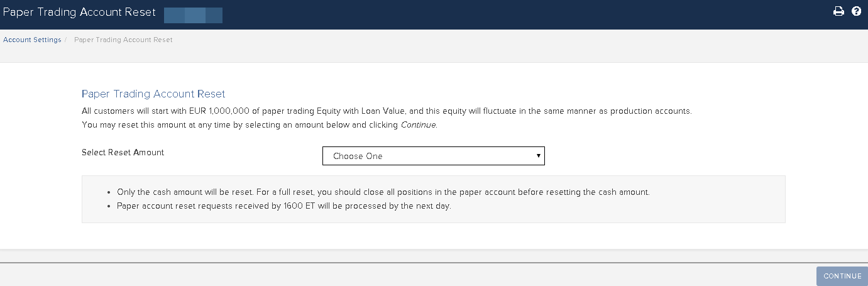
Task: Click the Select Reset Amount label
Action: 123,152
